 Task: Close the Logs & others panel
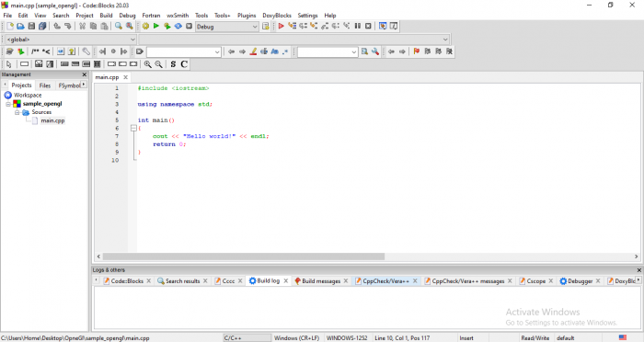point(639,269)
